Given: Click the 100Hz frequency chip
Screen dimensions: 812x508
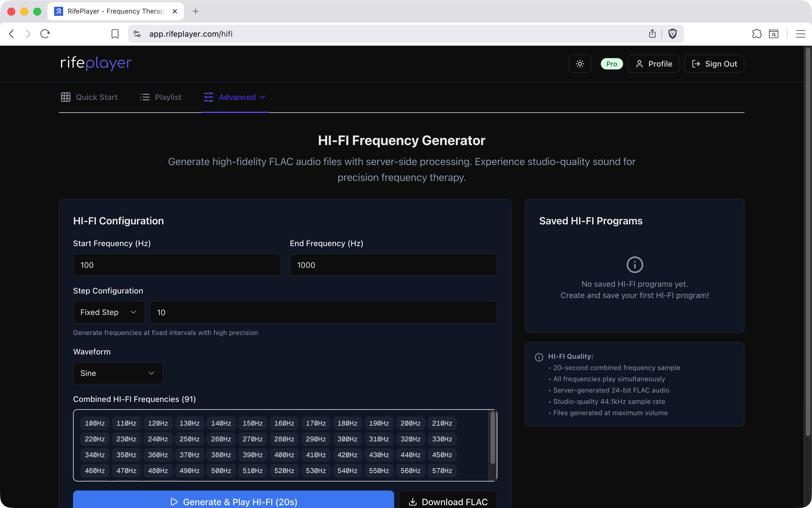Looking at the screenshot, I should (x=95, y=423).
